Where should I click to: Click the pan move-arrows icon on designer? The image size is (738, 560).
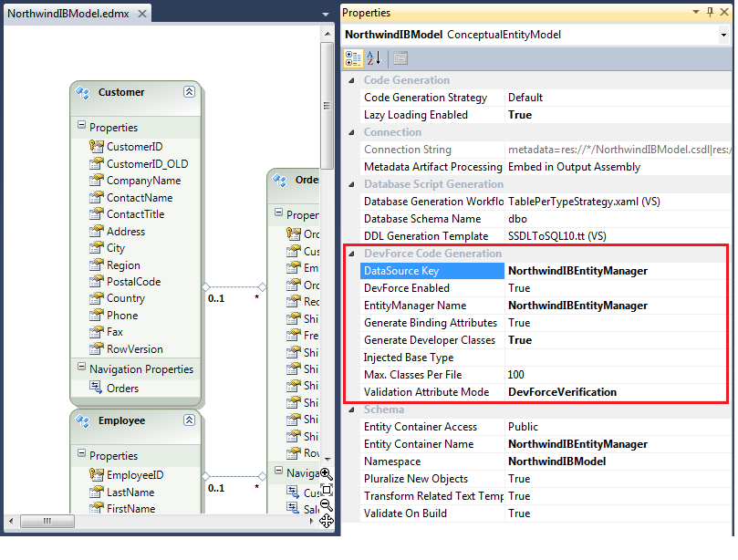(x=327, y=521)
